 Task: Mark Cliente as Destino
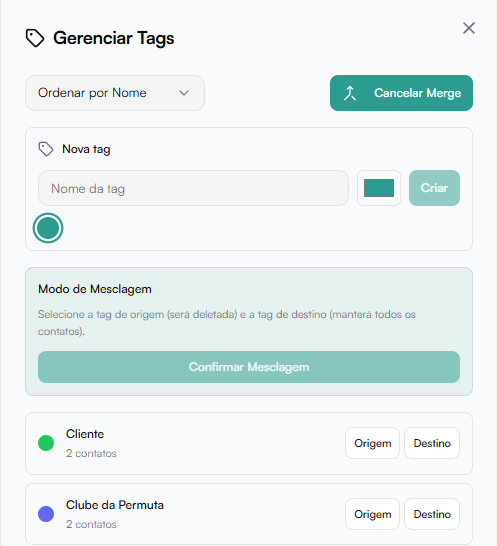[432, 443]
